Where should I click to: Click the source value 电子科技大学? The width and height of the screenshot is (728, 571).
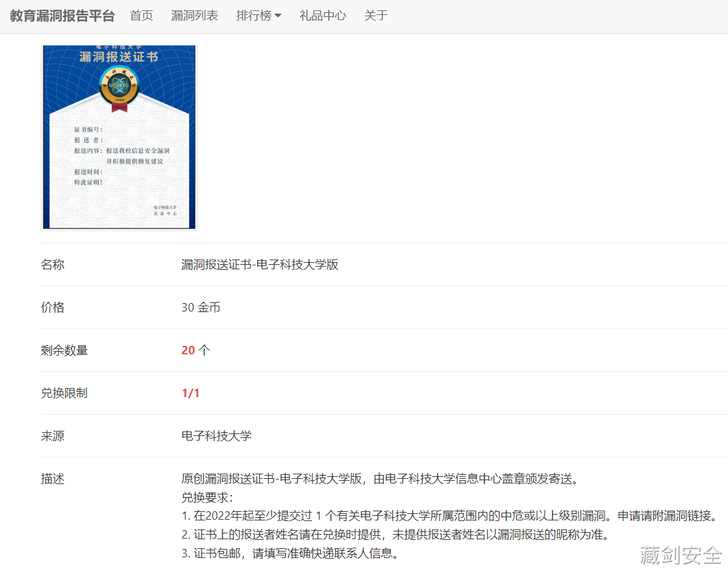[x=216, y=435]
